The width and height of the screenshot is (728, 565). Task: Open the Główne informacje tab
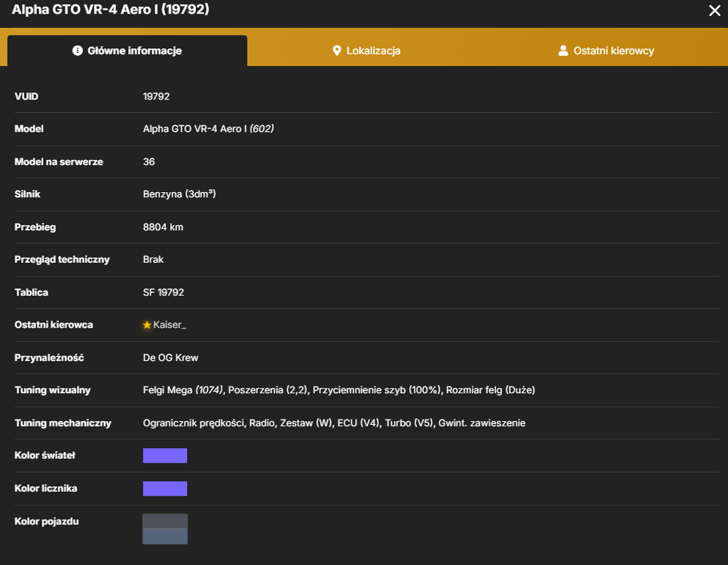tap(127, 50)
